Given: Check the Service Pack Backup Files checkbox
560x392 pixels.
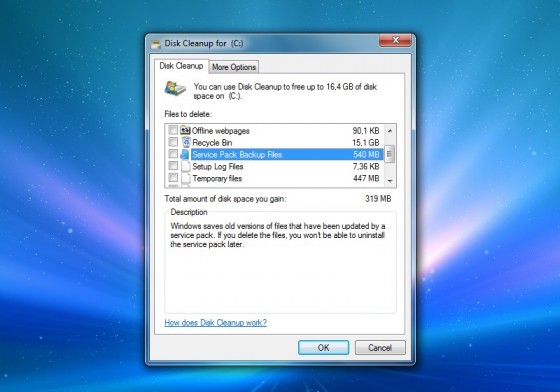Looking at the screenshot, I should (173, 154).
